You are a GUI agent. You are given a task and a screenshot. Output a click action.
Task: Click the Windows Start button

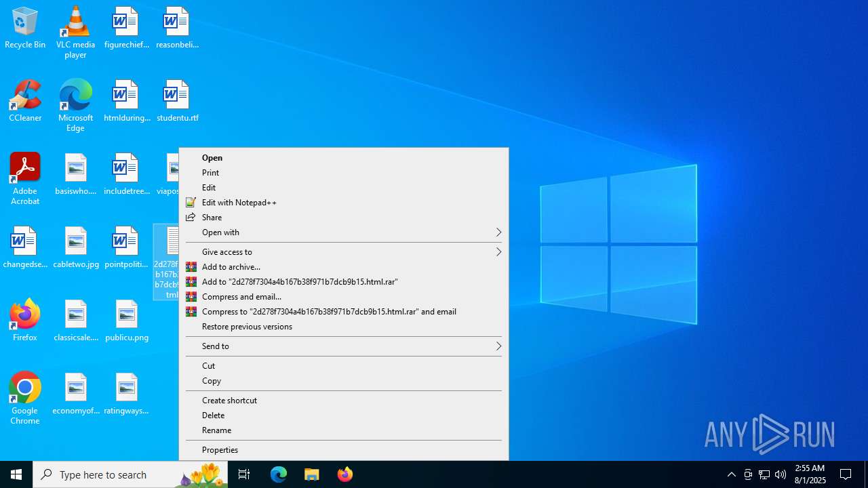[16, 474]
